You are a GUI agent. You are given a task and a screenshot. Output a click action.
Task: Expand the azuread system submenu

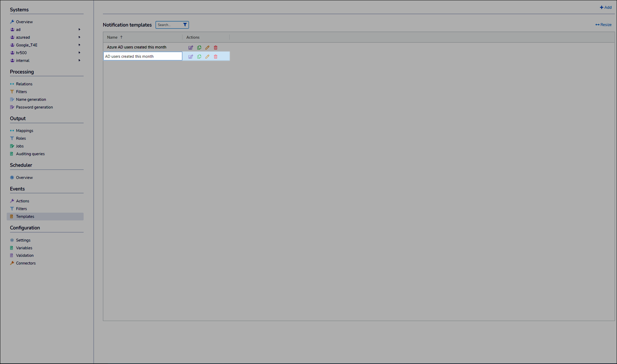click(79, 37)
